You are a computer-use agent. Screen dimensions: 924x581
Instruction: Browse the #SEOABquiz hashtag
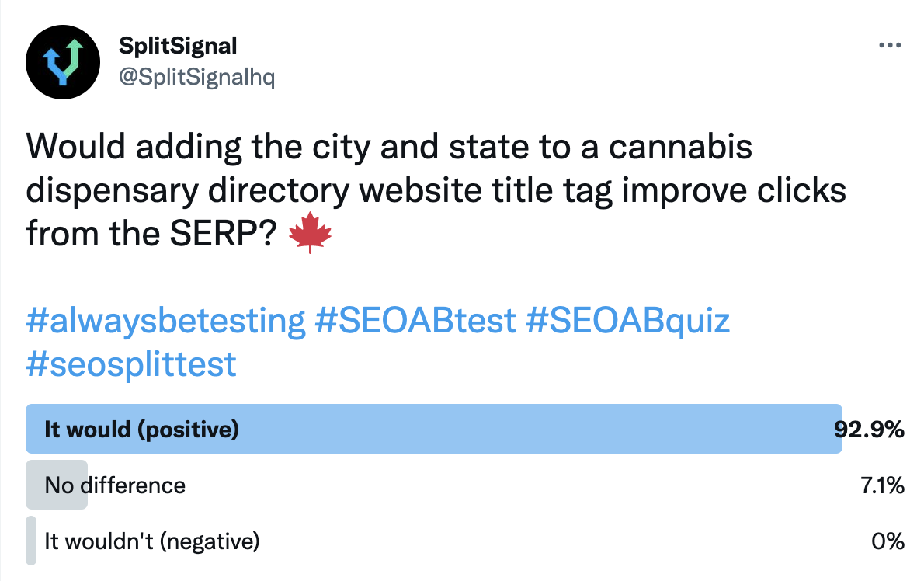tap(627, 321)
